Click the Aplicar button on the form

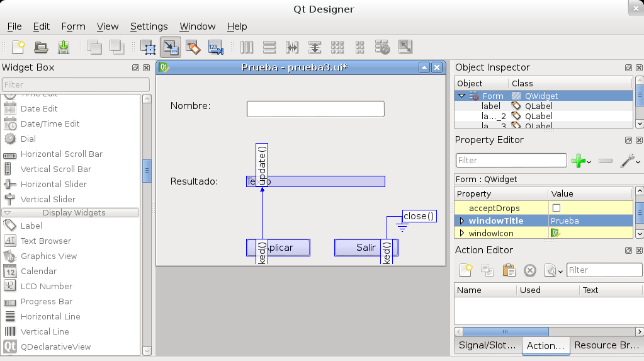click(x=286, y=248)
